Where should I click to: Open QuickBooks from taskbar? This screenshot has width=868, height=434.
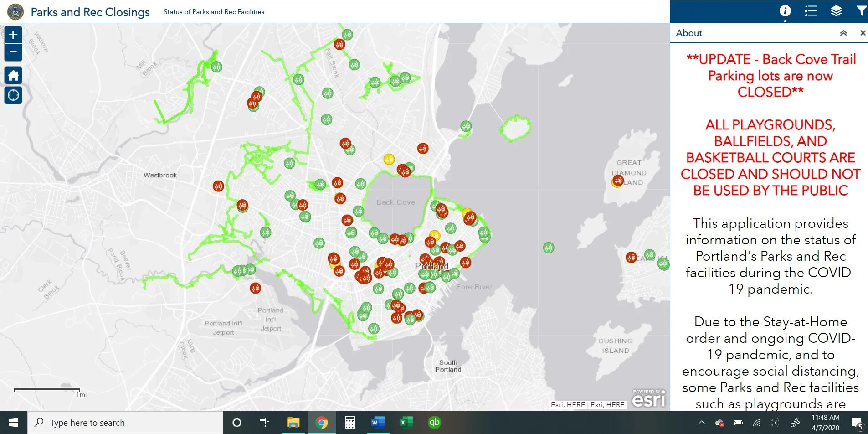point(434,423)
